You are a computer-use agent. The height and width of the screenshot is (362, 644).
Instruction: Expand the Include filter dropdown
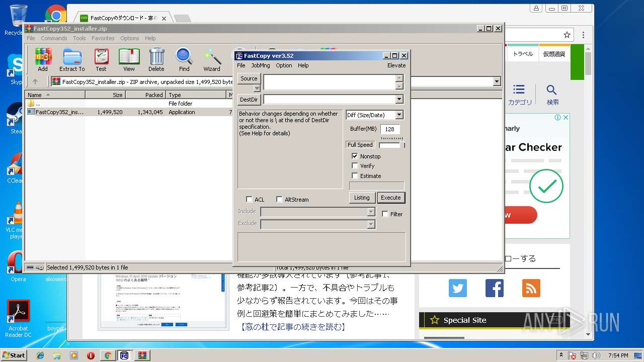371,212
